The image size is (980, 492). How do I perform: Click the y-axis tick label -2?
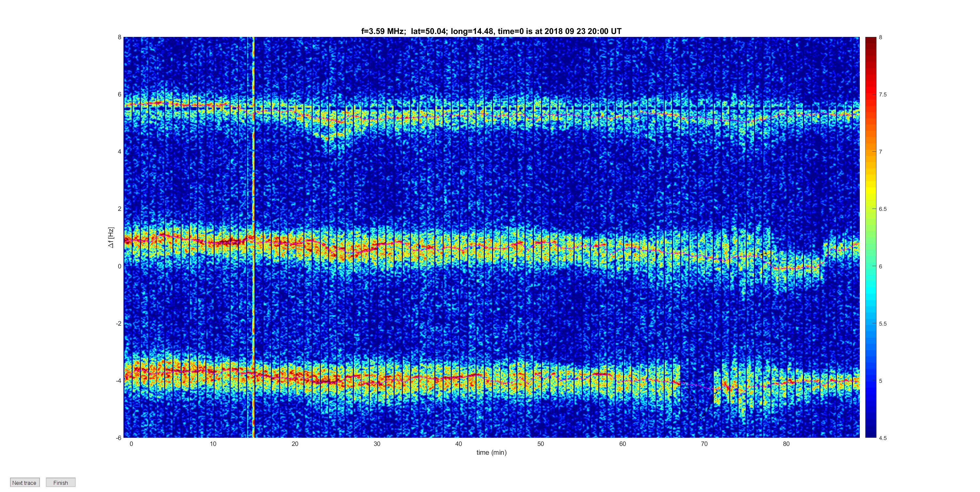click(x=119, y=323)
